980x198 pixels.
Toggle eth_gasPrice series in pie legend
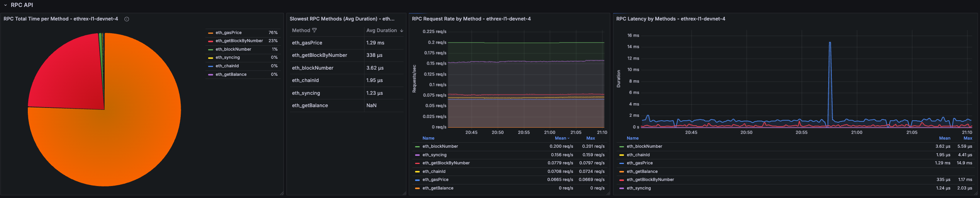pos(229,32)
